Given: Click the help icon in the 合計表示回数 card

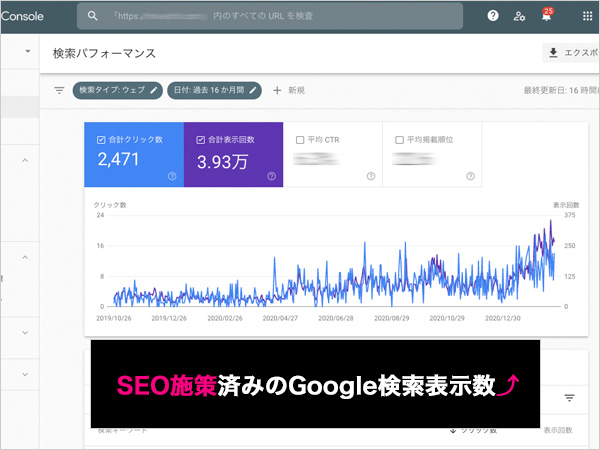Looking at the screenshot, I should [272, 176].
